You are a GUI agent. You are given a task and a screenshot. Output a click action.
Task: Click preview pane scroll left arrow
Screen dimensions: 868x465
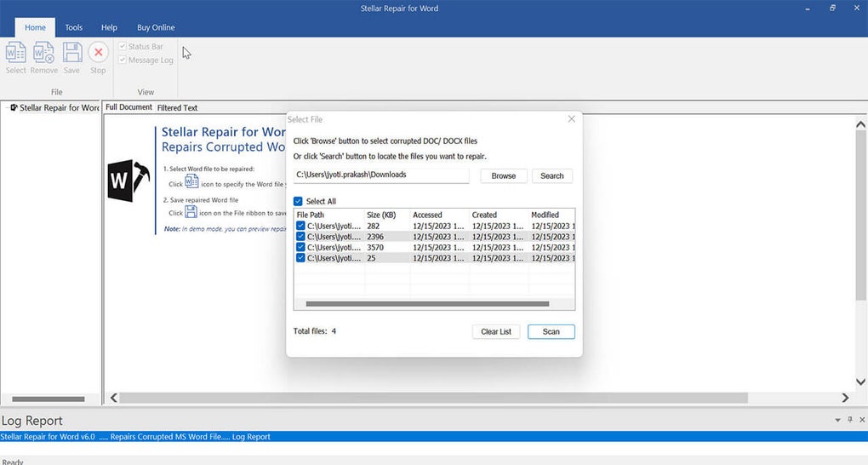click(x=113, y=398)
